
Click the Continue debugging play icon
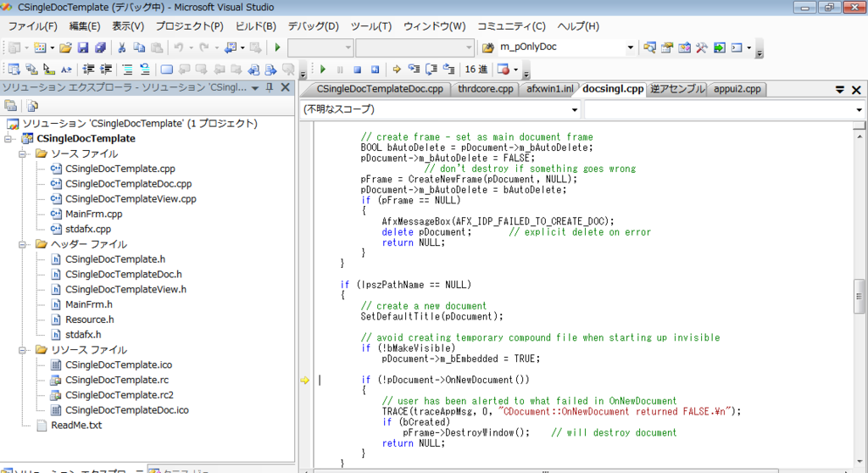[x=323, y=70]
